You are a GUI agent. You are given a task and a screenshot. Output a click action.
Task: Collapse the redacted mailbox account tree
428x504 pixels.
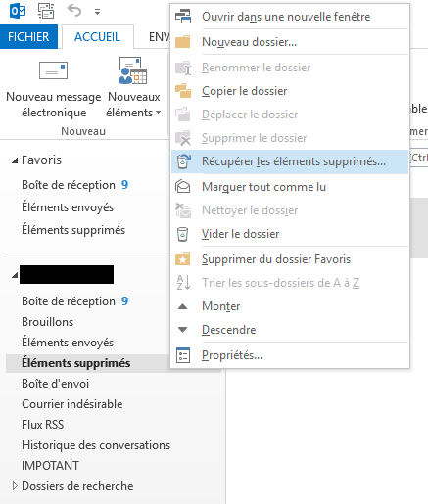click(x=15, y=276)
